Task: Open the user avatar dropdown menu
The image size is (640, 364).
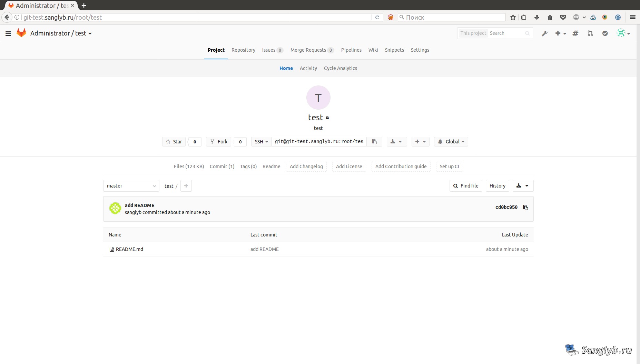Action: 623,33
